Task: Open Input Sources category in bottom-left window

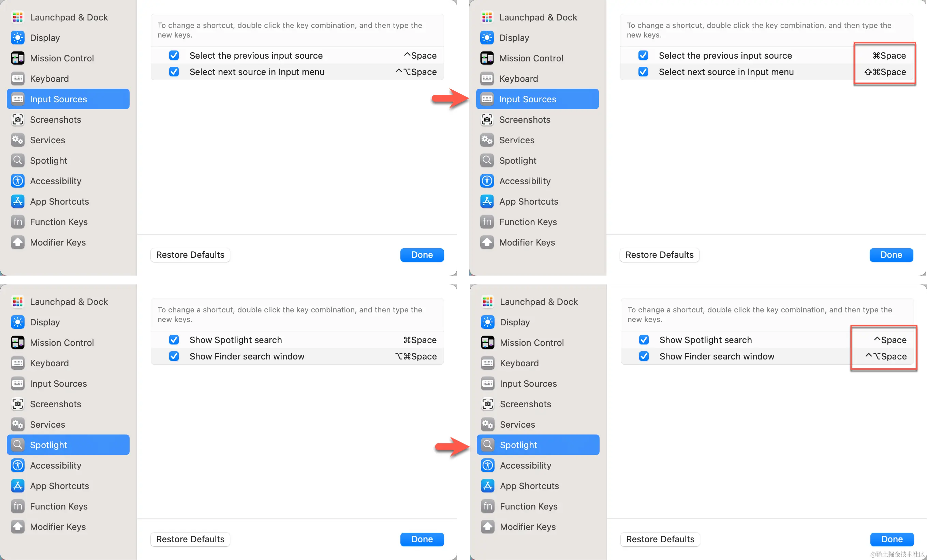Action: (x=58, y=384)
